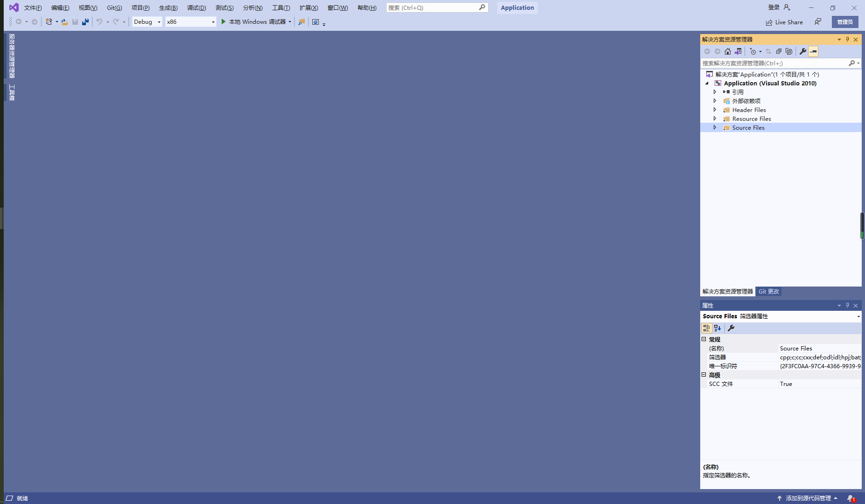Open Solution Explorer window options dropdown
This screenshot has width=865, height=504.
tap(839, 40)
